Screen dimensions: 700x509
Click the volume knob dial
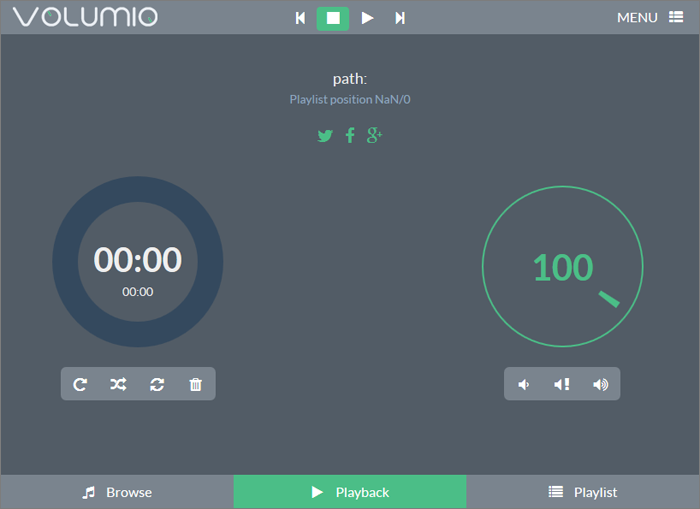click(562, 267)
